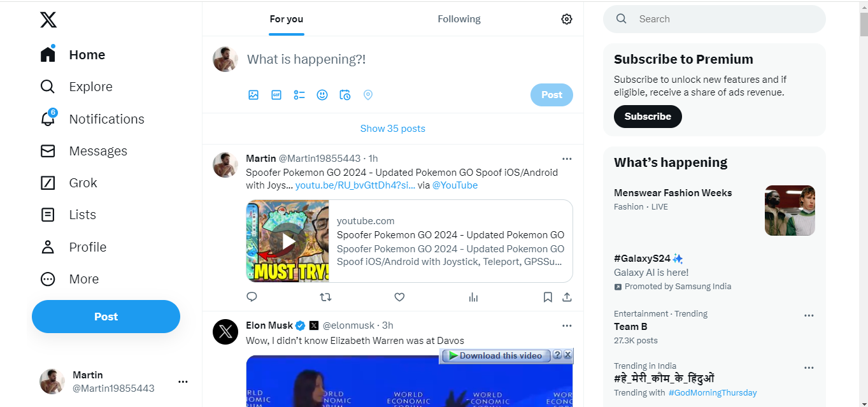868x407 pixels.
Task: Open options for Trending in India item
Action: tap(809, 368)
